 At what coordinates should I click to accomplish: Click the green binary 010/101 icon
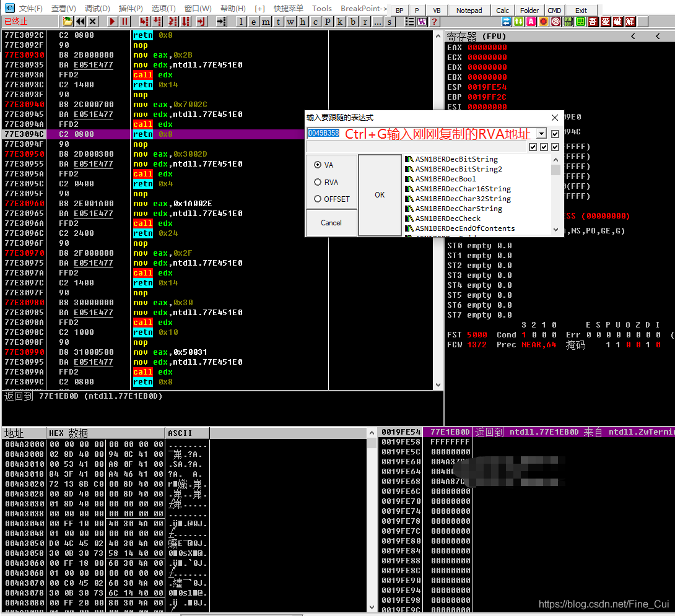(568, 22)
